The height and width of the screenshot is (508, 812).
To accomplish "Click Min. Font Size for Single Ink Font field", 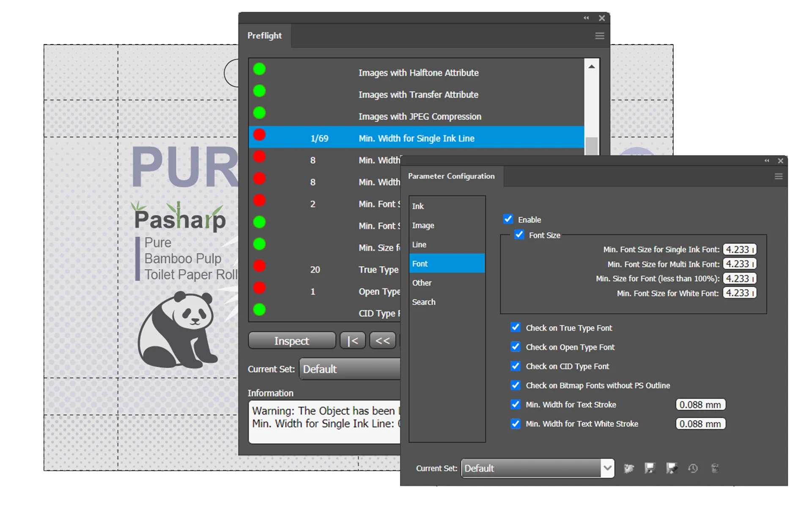I will [740, 249].
